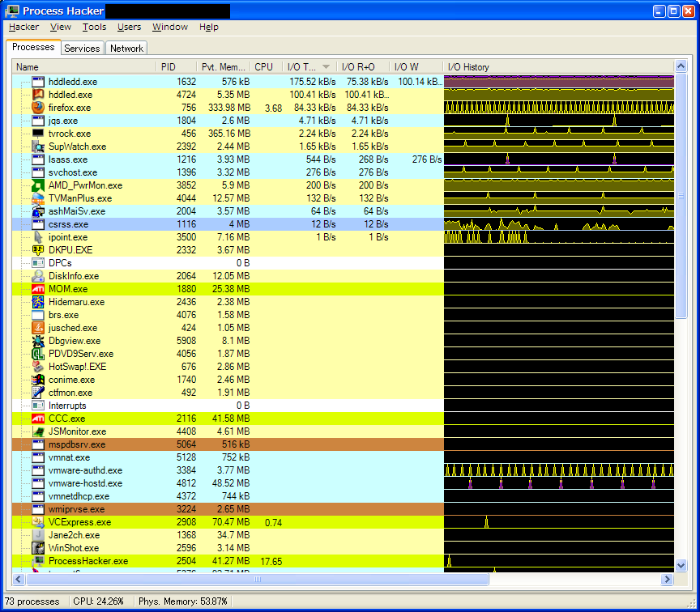Click the DKPU.EXE icon
Image resolution: width=700 pixels, height=612 pixels.
pyautogui.click(x=38, y=250)
